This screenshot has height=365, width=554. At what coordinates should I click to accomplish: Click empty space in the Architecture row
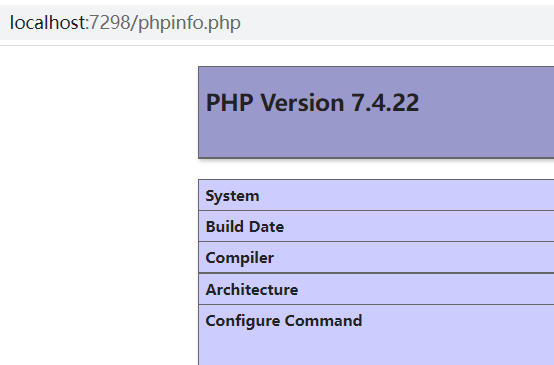pos(424,289)
